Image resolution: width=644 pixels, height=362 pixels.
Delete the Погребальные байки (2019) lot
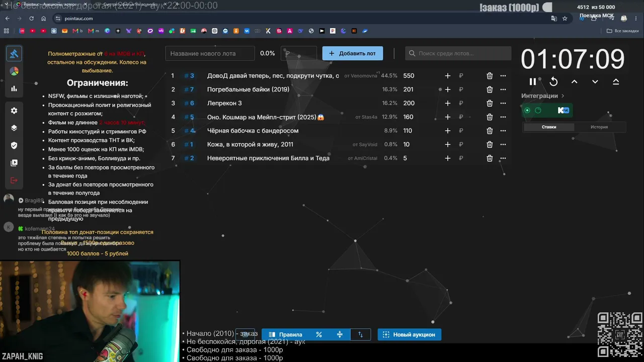click(x=490, y=89)
